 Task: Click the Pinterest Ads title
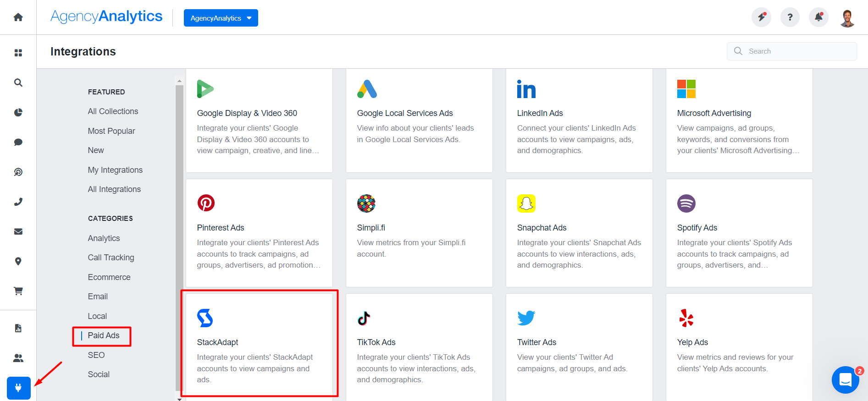tap(221, 228)
